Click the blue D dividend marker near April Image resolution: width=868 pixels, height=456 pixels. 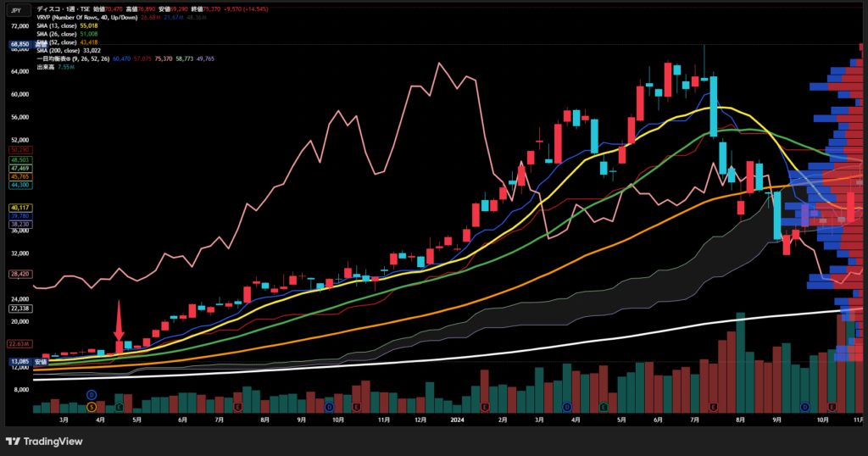pos(92,395)
